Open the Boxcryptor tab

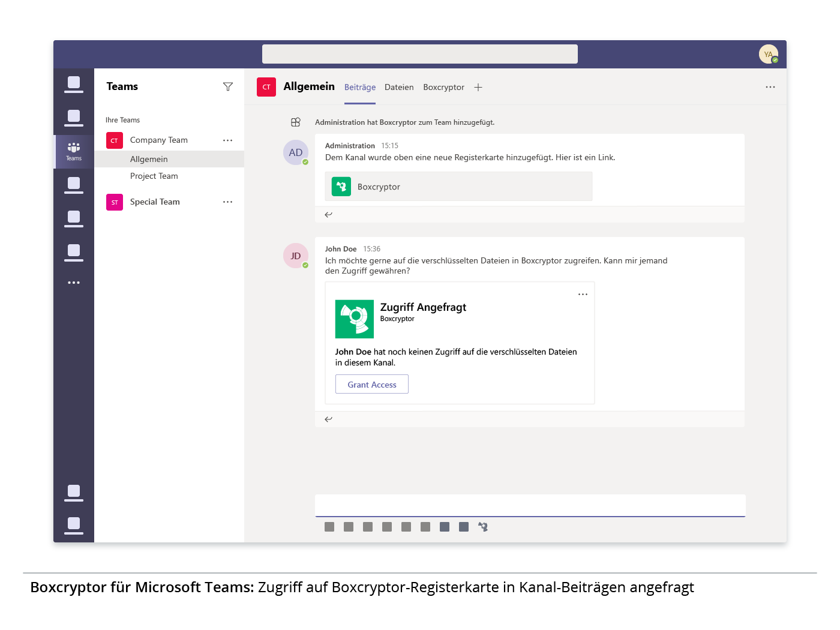coord(443,88)
